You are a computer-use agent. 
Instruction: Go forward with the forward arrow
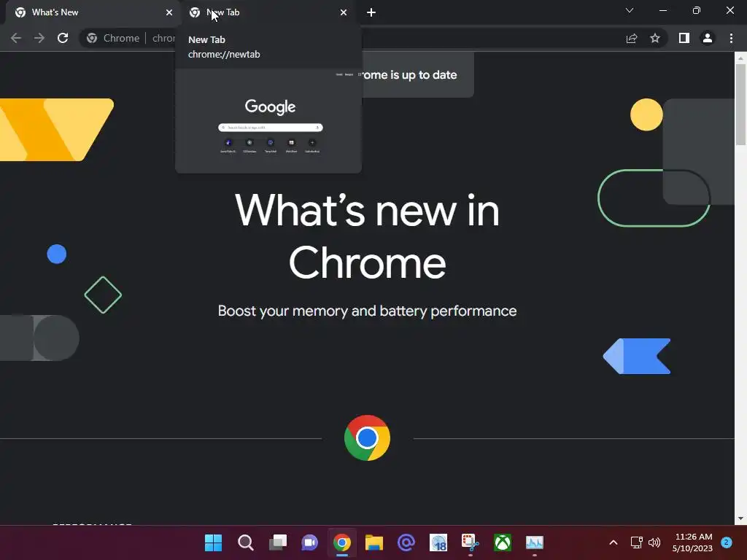[39, 38]
